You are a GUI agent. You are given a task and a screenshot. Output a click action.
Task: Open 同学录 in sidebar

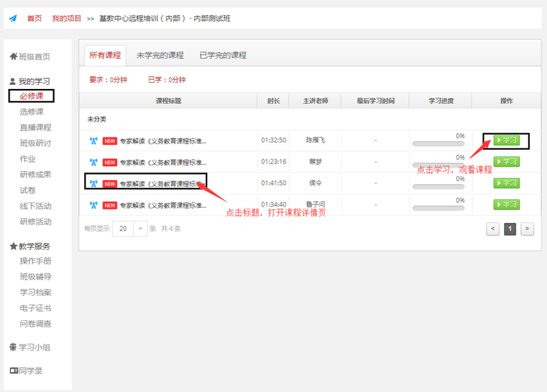coord(31,371)
